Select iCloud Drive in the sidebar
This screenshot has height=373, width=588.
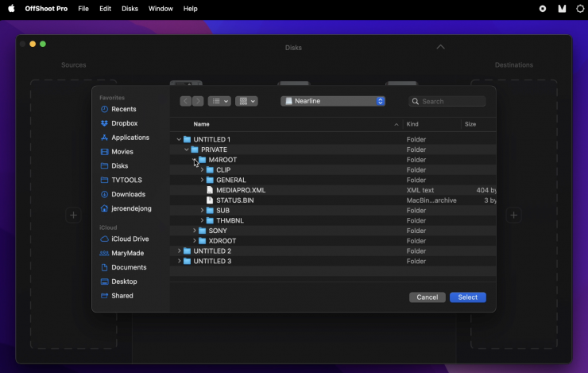pos(130,239)
